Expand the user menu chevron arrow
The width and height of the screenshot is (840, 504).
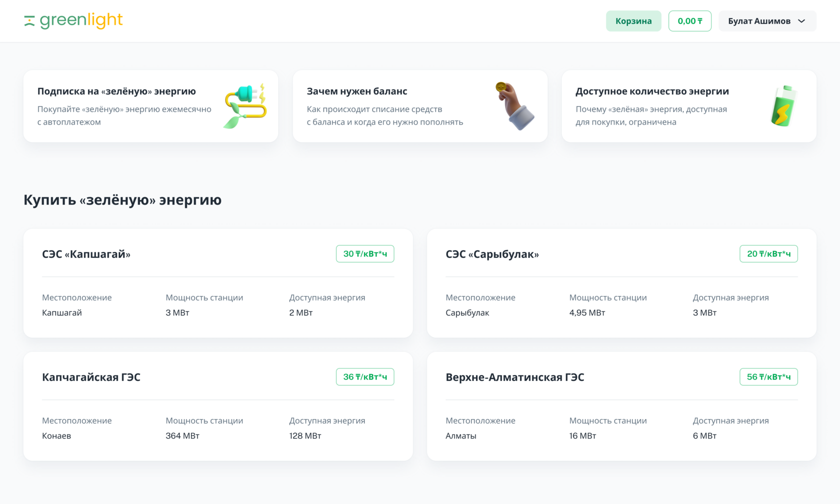pyautogui.click(x=801, y=21)
